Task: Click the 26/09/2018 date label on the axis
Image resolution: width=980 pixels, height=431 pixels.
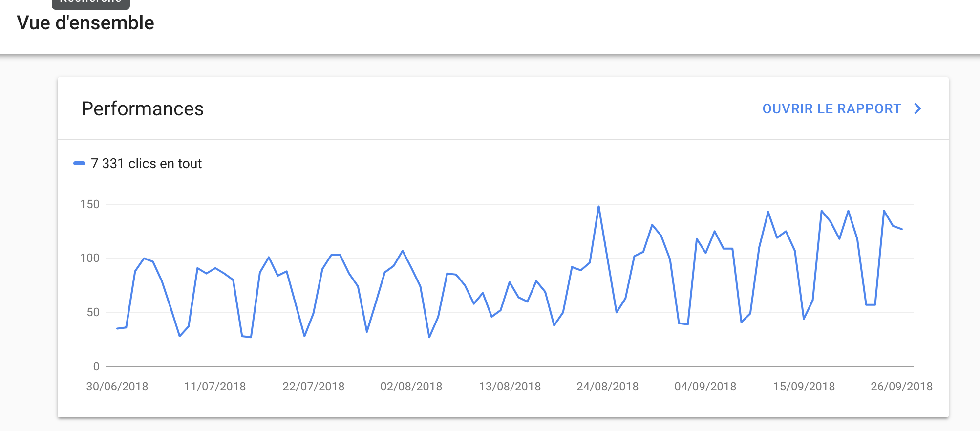Action: pyautogui.click(x=902, y=387)
